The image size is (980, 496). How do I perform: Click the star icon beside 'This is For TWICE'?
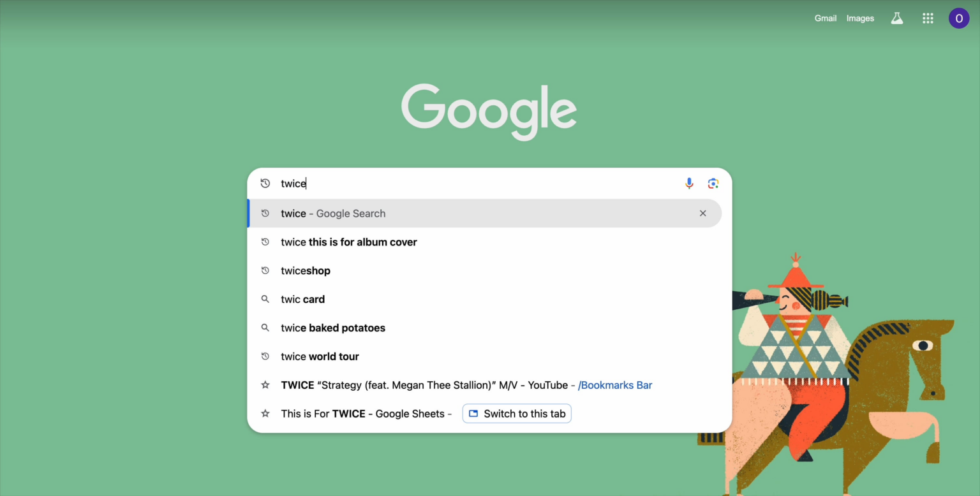tap(265, 413)
